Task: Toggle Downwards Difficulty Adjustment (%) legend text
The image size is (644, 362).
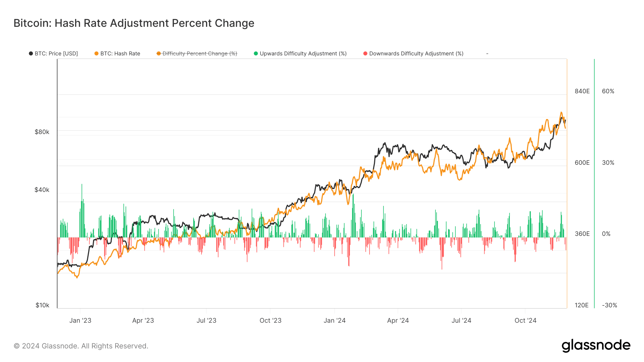Action: 416,54
